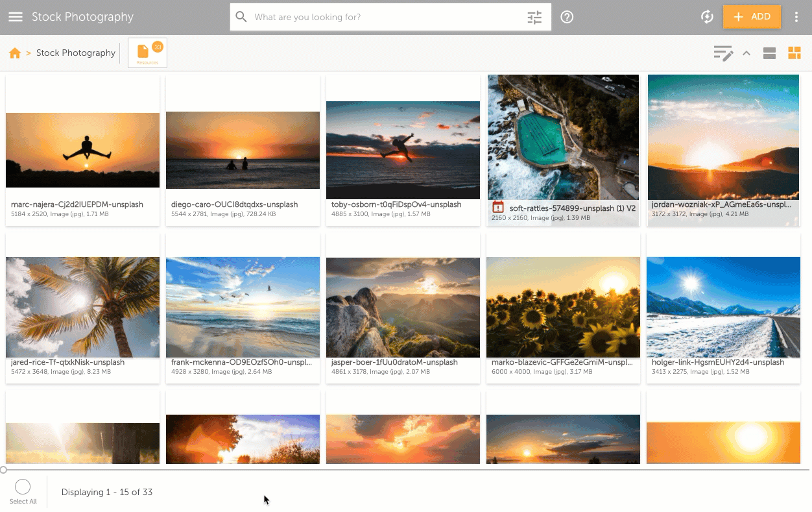812x512 pixels.
Task: Open the Resources tab with 33 badge
Action: 147,53
